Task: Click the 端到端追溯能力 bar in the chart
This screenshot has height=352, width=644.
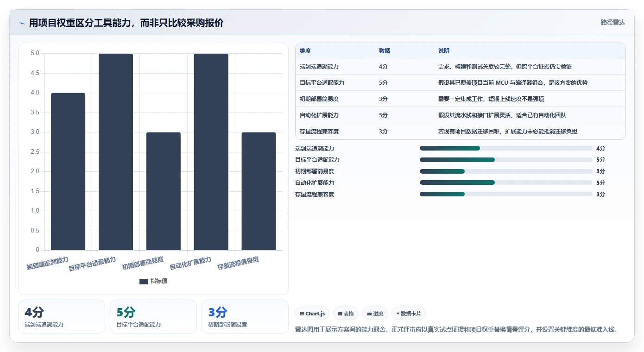Action: 68,171
